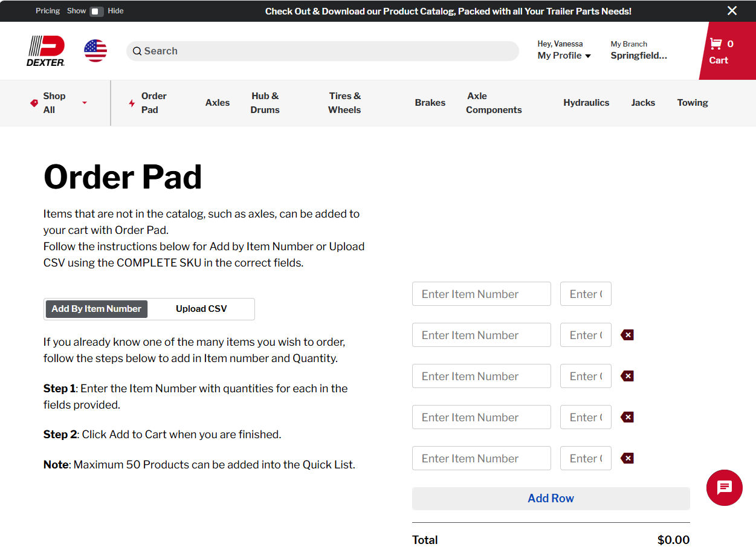756x547 pixels.
Task: Select the Add By Item Number tab
Action: (97, 309)
